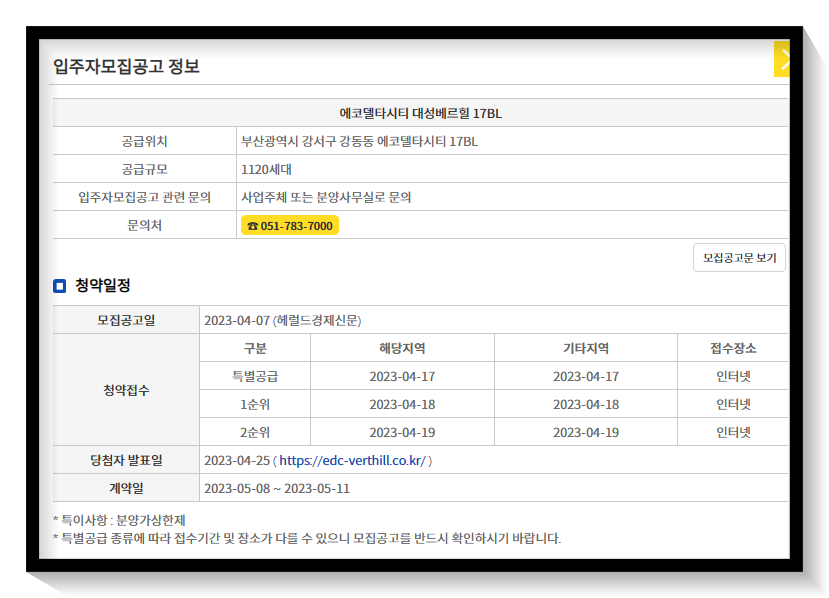The height and width of the screenshot is (598, 829).
Task: Click the 1순위 row label
Action: [255, 404]
